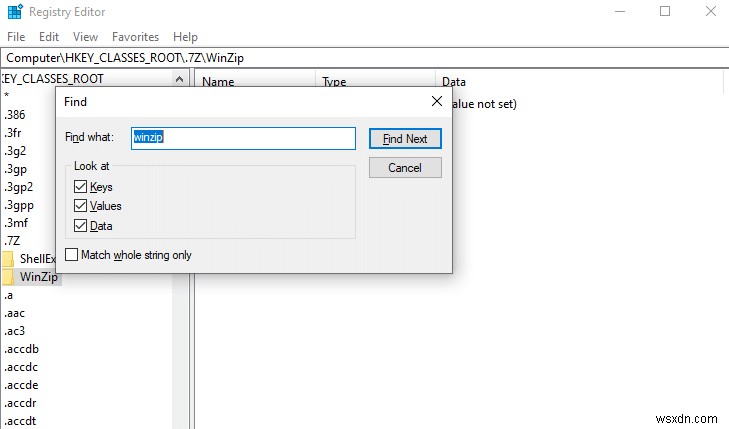The width and height of the screenshot is (729, 429).
Task: Select the .accde key in tree
Action: 21,385
